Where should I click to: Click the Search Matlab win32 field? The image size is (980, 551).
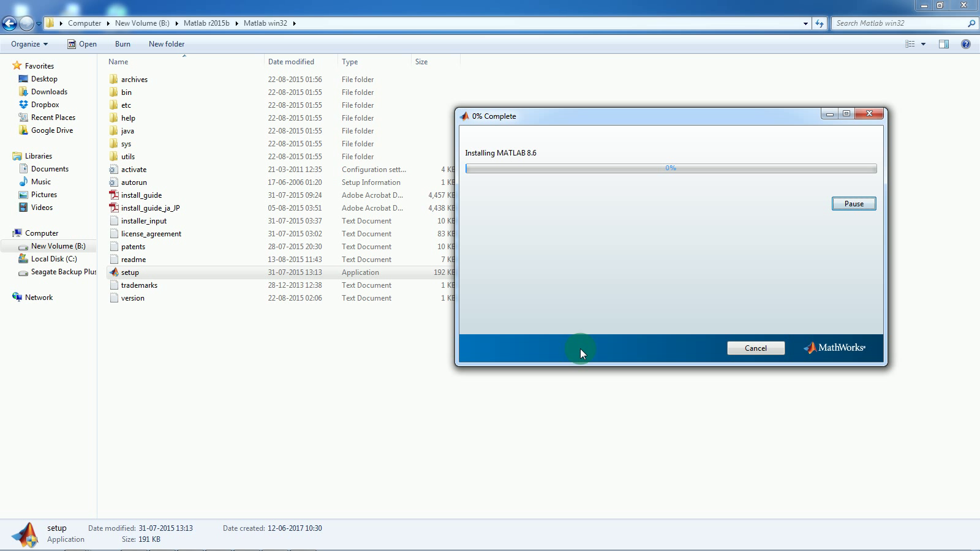pyautogui.click(x=905, y=23)
